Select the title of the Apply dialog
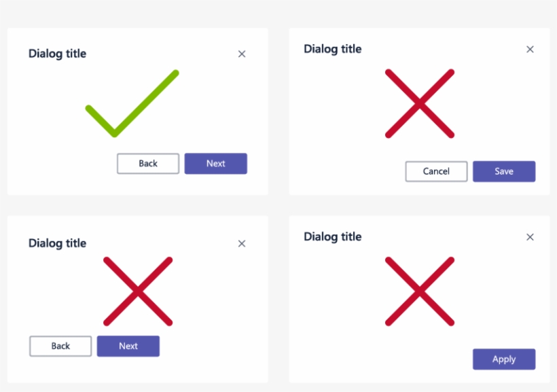 pyautogui.click(x=333, y=236)
